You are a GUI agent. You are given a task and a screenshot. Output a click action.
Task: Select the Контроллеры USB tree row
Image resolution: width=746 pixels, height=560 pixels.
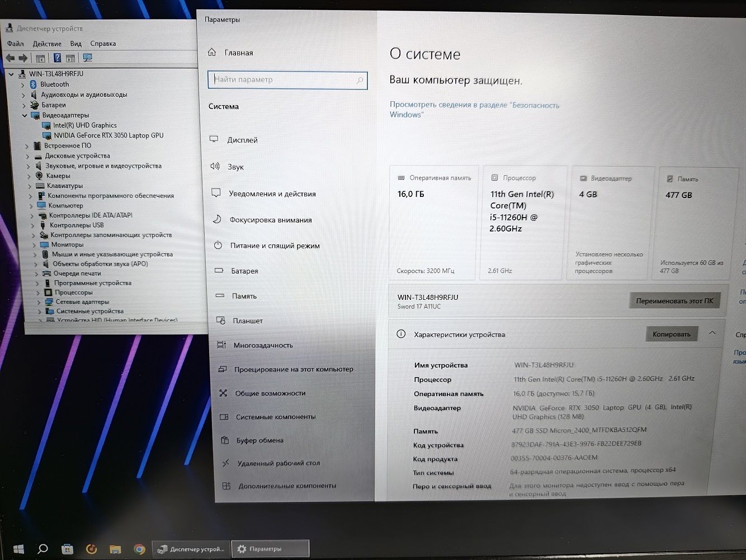coord(77,225)
